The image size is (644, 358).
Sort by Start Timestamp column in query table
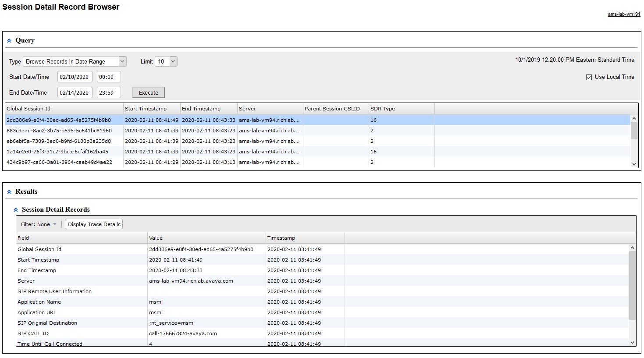coord(152,109)
